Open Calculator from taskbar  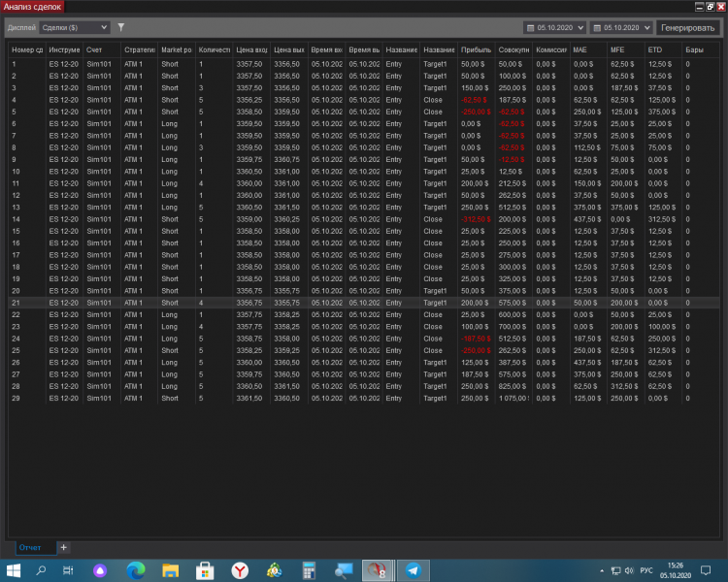[309, 570]
